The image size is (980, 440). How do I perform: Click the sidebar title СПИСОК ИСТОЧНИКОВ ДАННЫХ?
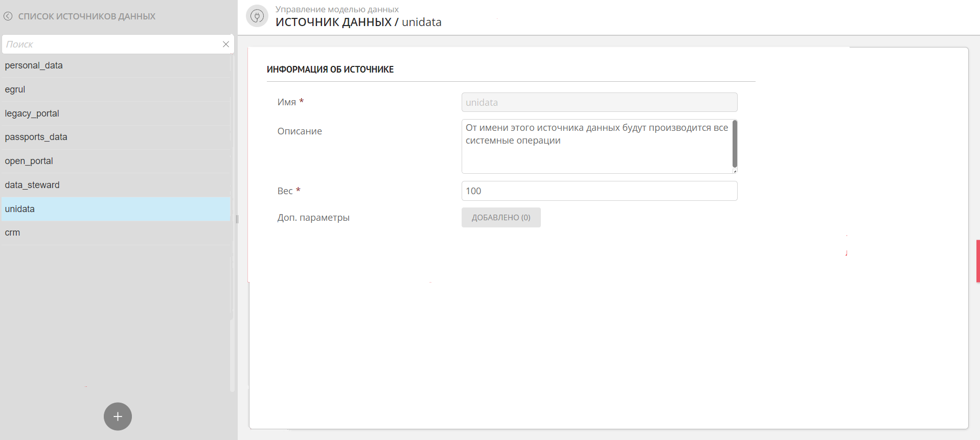(x=87, y=16)
